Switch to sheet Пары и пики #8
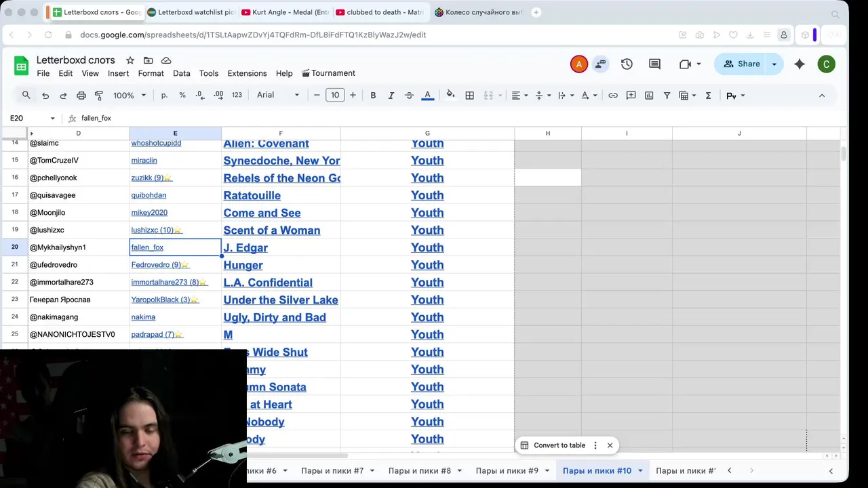The height and width of the screenshot is (488, 868). coord(420,470)
